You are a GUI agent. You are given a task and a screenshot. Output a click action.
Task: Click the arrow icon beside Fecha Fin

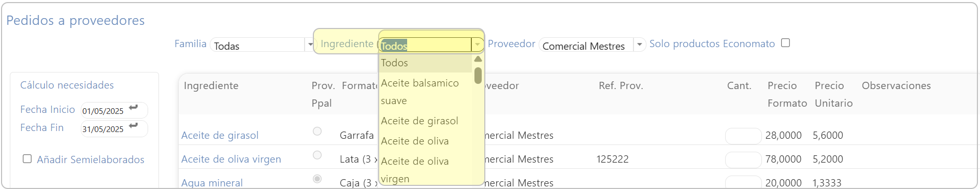134,126
